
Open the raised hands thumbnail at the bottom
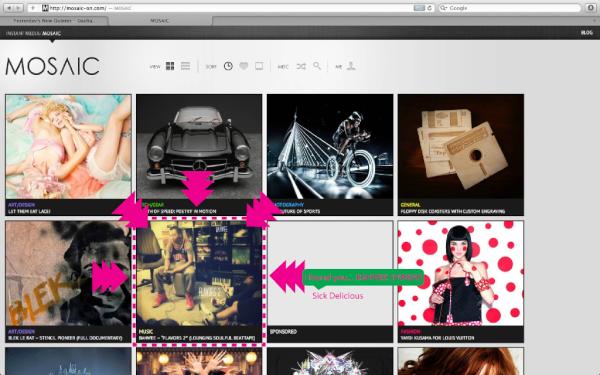pos(199,362)
